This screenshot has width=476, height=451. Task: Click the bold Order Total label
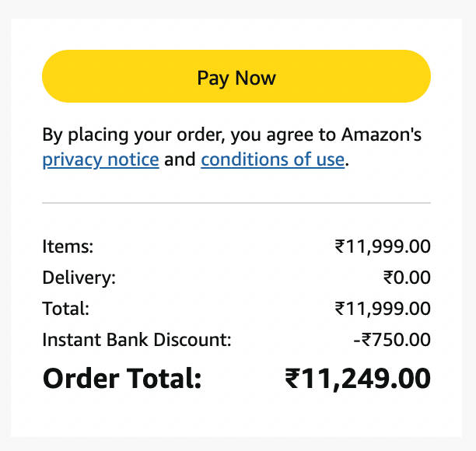[122, 379]
